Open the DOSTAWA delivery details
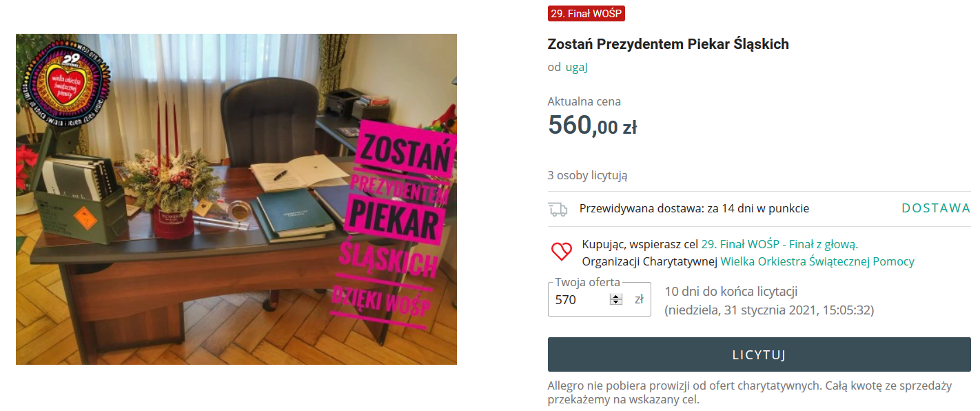The image size is (980, 411). (936, 208)
